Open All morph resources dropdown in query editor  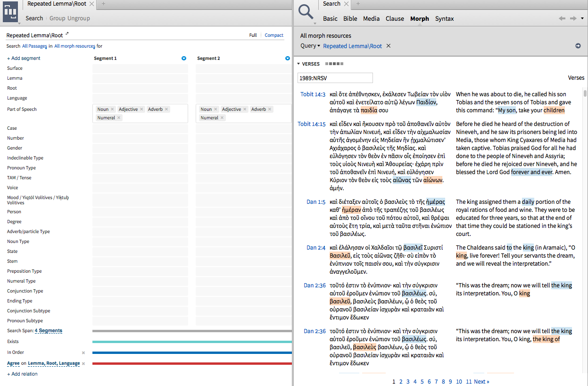(x=75, y=46)
